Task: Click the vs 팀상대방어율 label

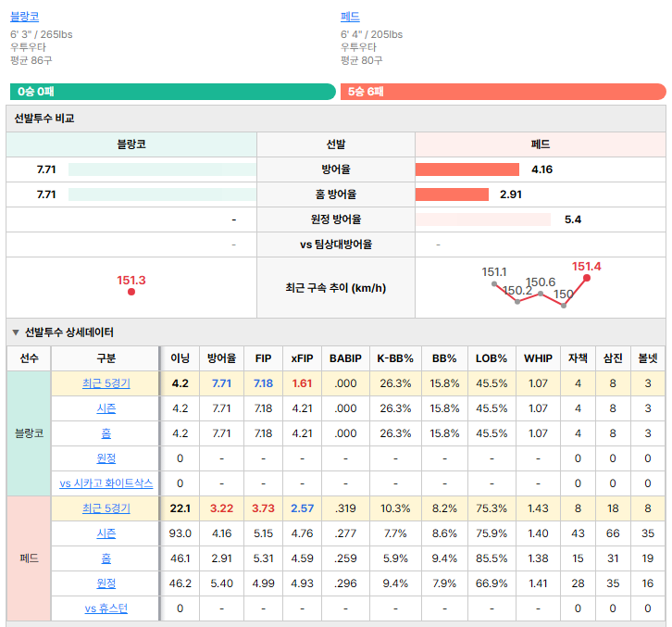Action: click(336, 245)
